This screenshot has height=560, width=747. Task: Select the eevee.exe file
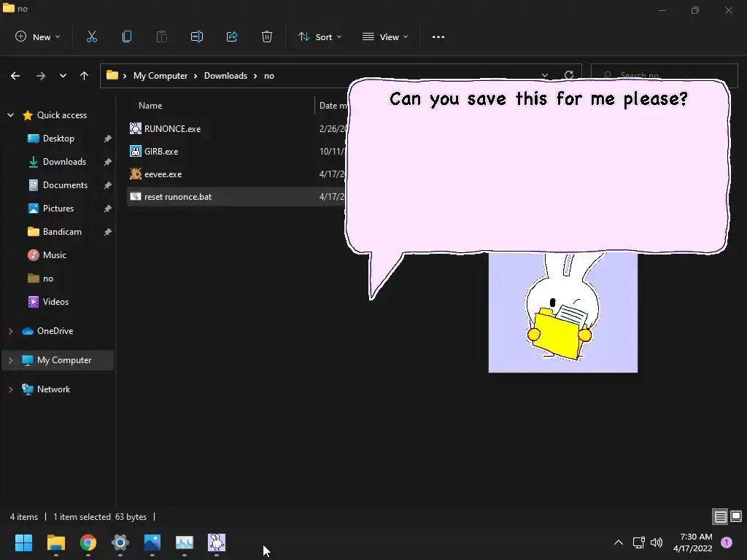[163, 174]
